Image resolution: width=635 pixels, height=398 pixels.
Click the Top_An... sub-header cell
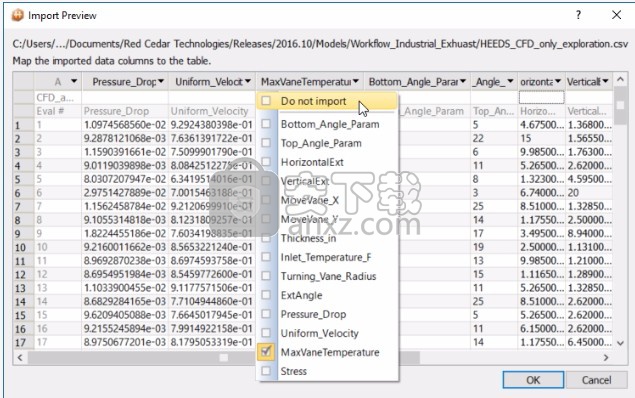click(x=494, y=111)
